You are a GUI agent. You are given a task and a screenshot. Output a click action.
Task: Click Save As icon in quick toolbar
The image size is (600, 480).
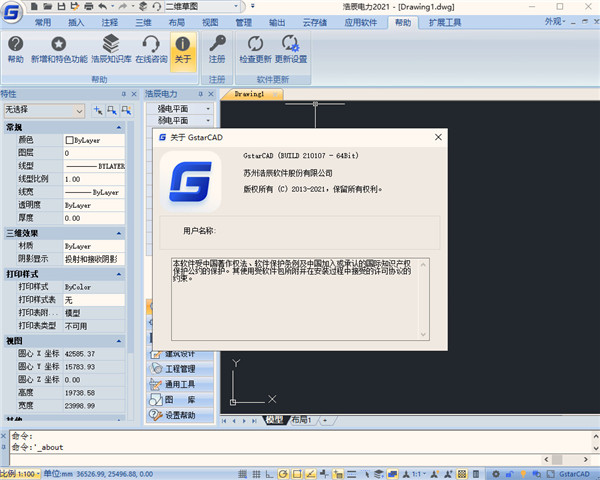75,6
